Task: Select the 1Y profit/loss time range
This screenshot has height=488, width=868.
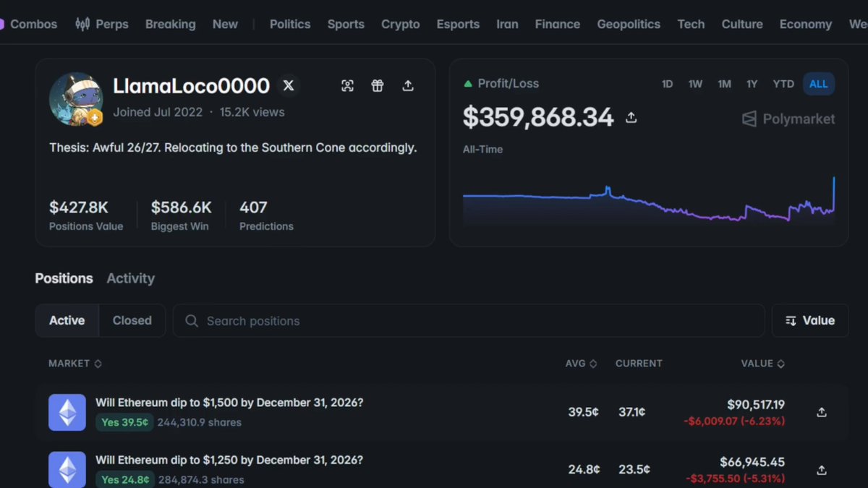Action: 752,84
